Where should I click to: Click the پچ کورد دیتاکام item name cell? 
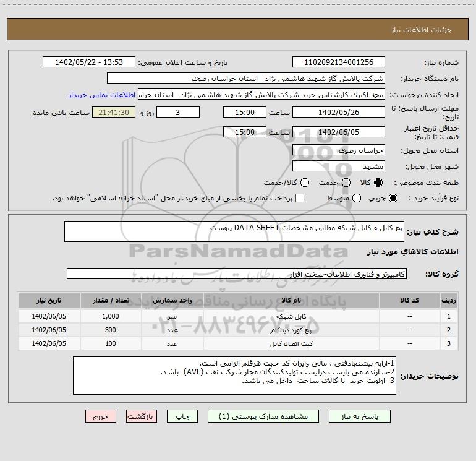(291, 330)
